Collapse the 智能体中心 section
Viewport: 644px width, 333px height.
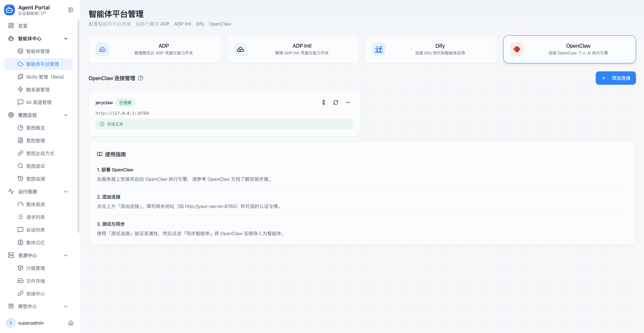click(x=66, y=39)
